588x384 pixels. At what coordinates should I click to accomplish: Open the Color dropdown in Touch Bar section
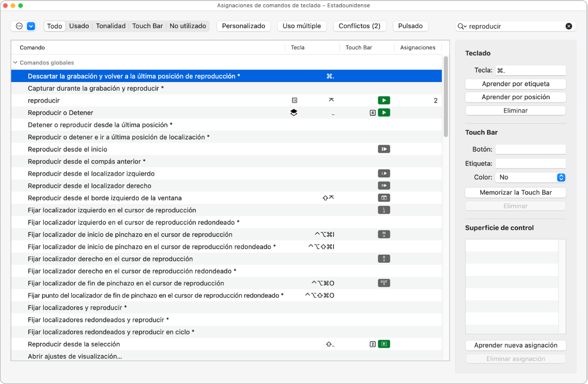(530, 177)
